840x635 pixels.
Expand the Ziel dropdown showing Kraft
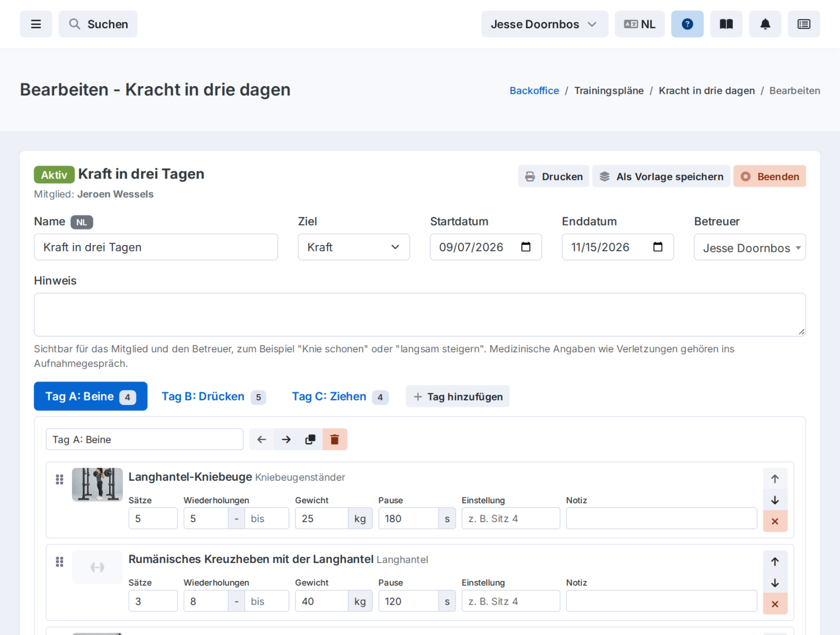[354, 247]
